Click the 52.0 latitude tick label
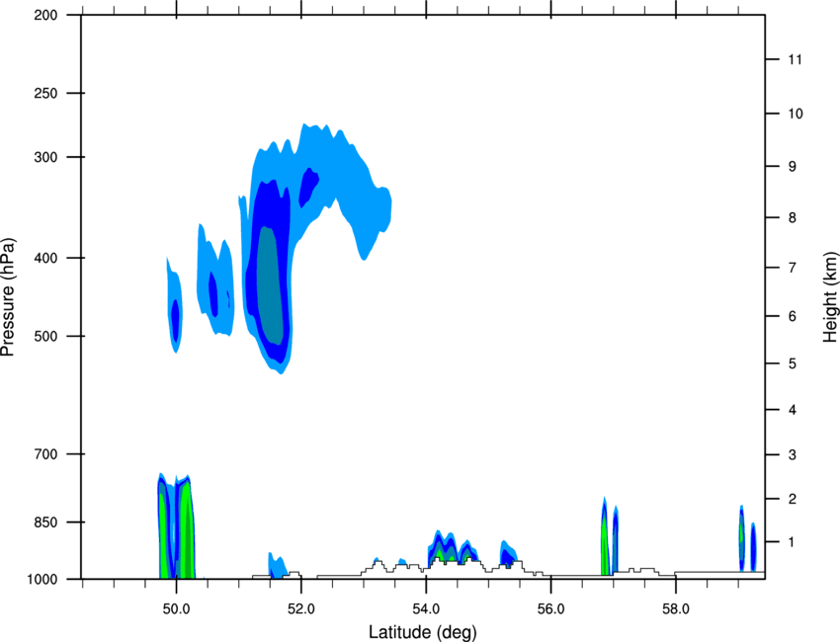 coord(301,609)
